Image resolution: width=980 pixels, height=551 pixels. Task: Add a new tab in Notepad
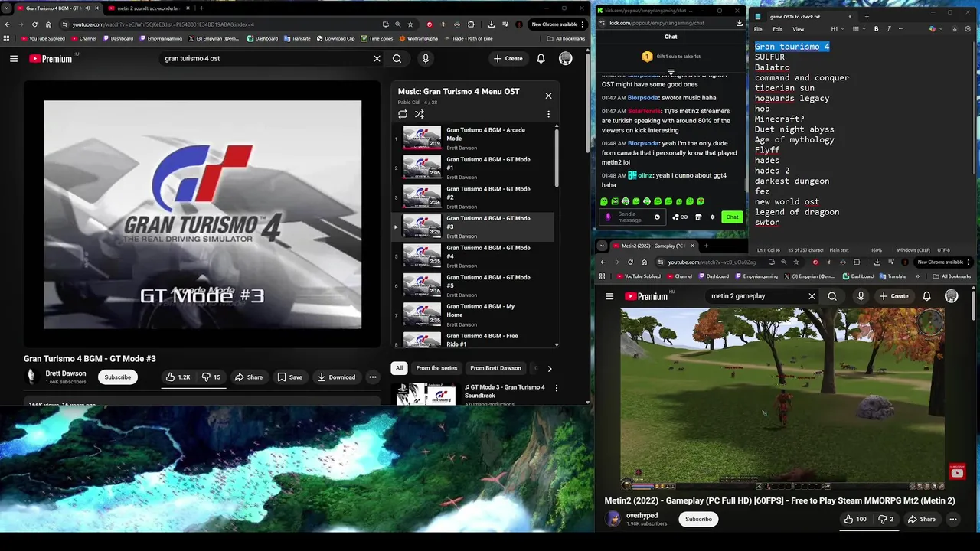click(867, 16)
